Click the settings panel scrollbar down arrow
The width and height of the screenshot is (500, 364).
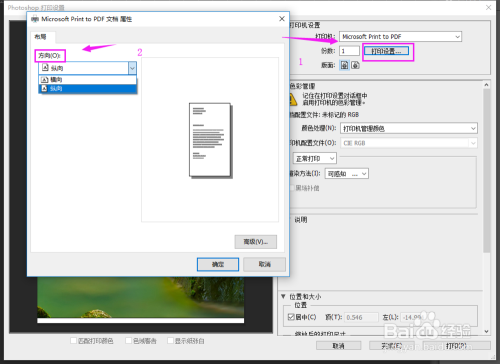pyautogui.click(x=487, y=331)
